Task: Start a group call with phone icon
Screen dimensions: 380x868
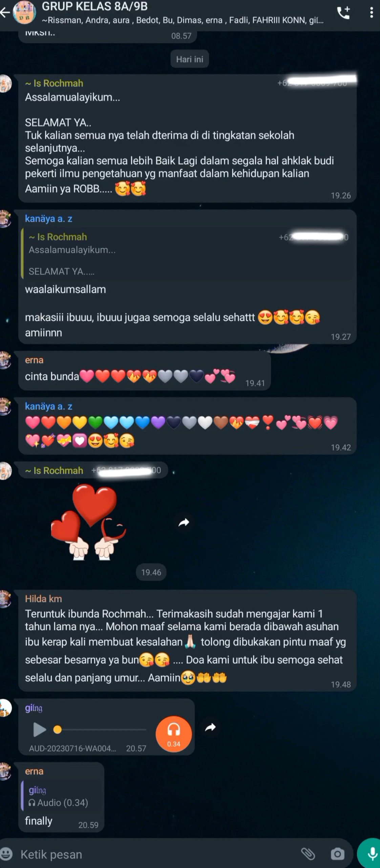Action: (343, 13)
